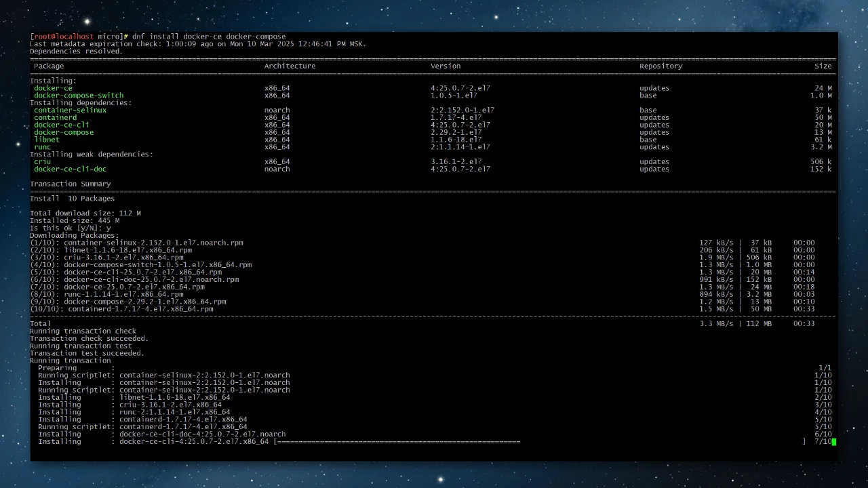
Task: Click the 'Running transaction check' line
Action: coord(83,331)
